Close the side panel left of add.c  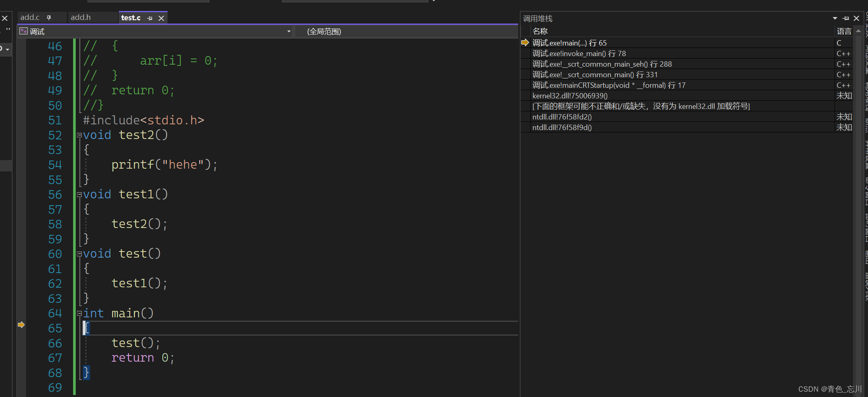coord(5,18)
